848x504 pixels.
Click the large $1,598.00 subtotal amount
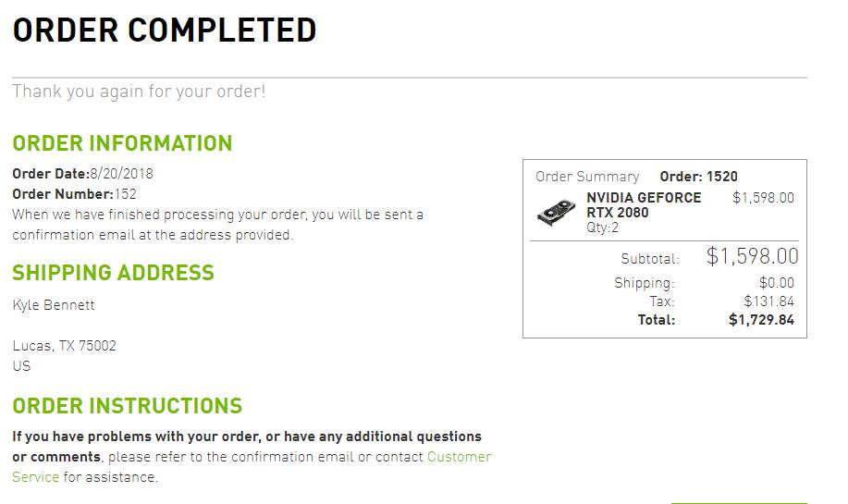coord(752,256)
